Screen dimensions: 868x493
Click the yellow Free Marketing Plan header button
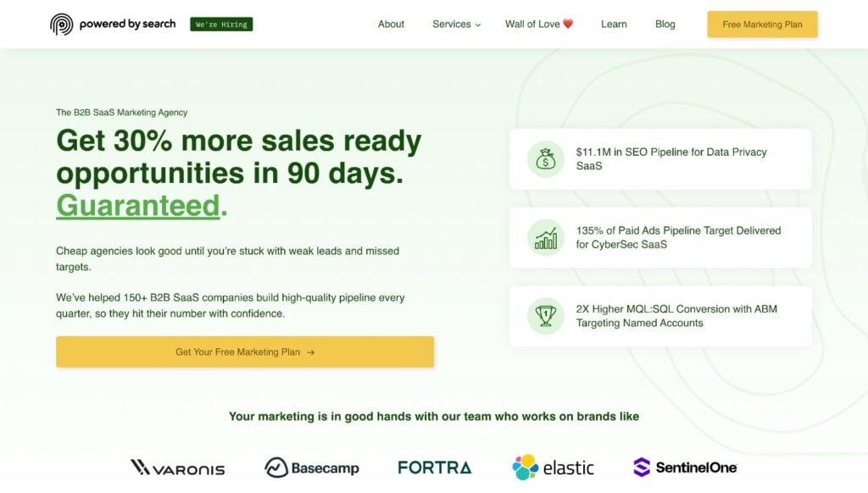(x=761, y=25)
